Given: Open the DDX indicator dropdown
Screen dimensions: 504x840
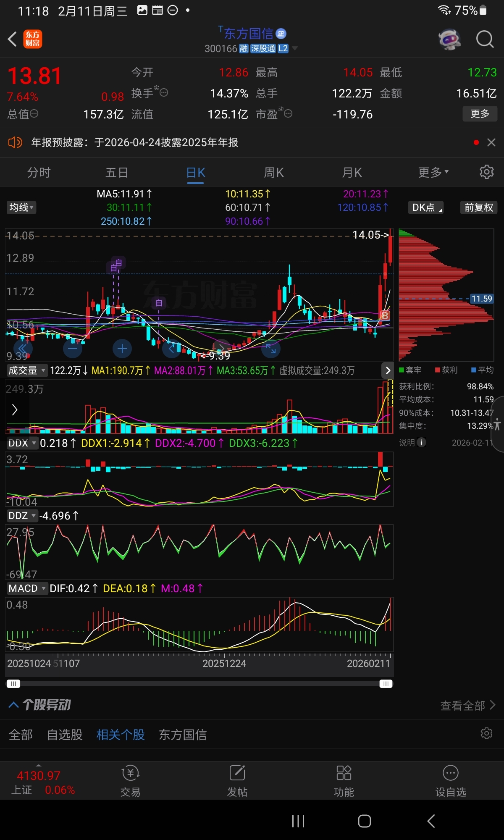Looking at the screenshot, I should 22,443.
